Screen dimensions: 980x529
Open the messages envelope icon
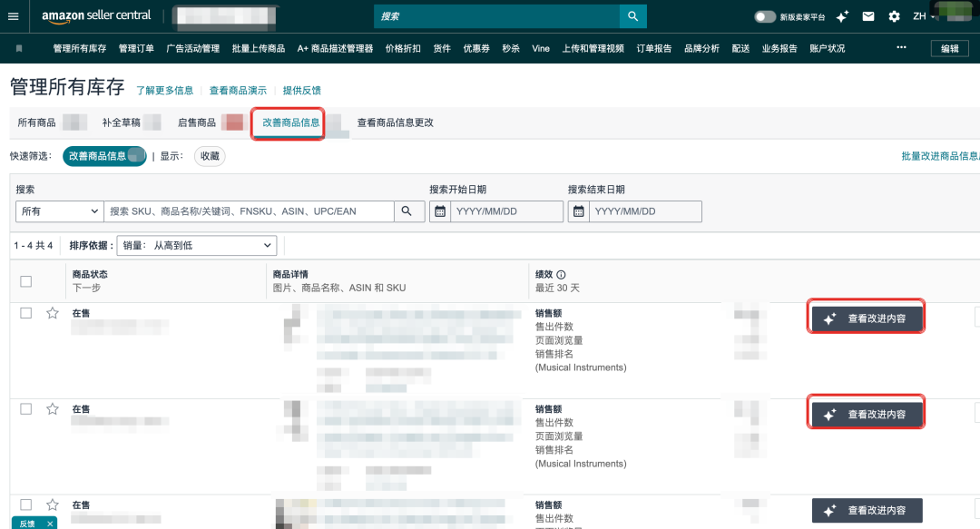pos(868,16)
